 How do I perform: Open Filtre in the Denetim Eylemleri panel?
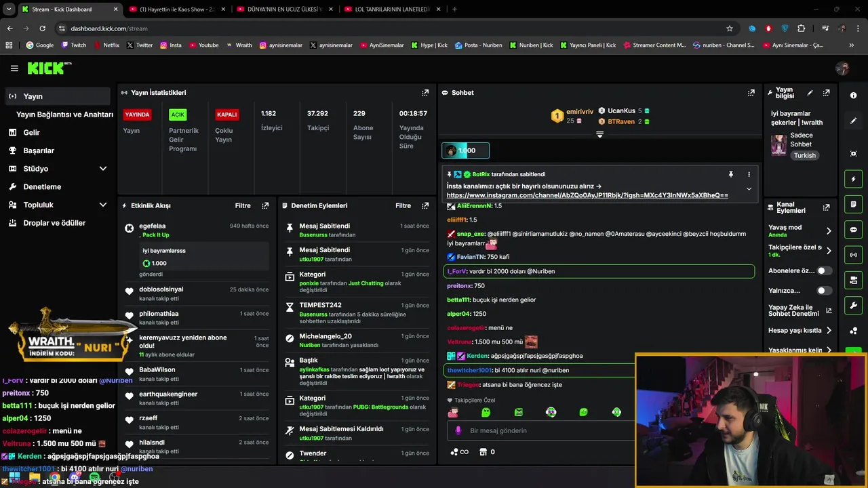pos(403,205)
